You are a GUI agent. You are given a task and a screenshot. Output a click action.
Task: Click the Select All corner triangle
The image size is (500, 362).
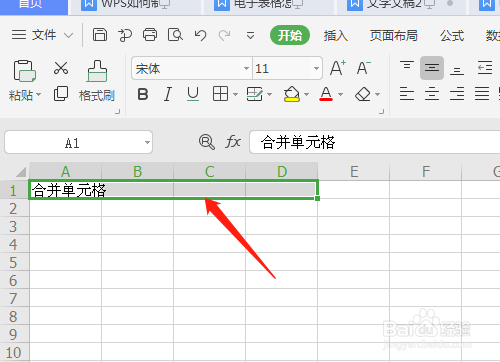pyautogui.click(x=21, y=172)
